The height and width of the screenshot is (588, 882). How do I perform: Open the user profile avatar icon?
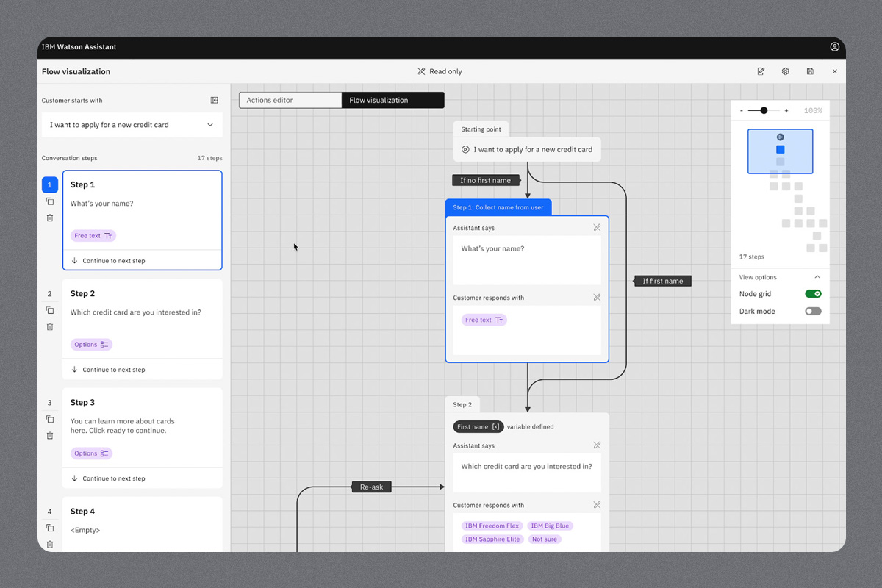pyautogui.click(x=834, y=46)
